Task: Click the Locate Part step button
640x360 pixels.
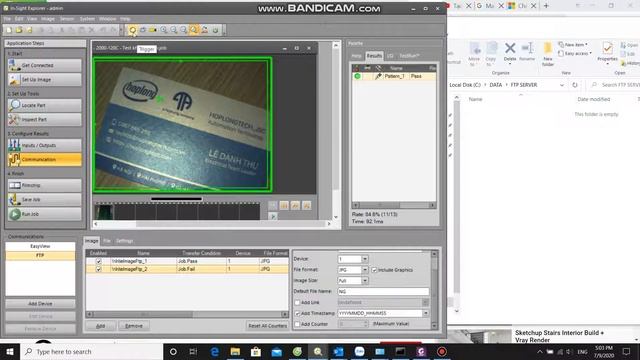Action: (44, 105)
